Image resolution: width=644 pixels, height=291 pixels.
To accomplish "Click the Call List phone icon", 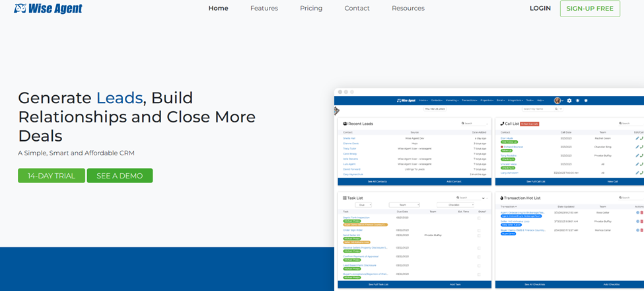I will (x=502, y=124).
